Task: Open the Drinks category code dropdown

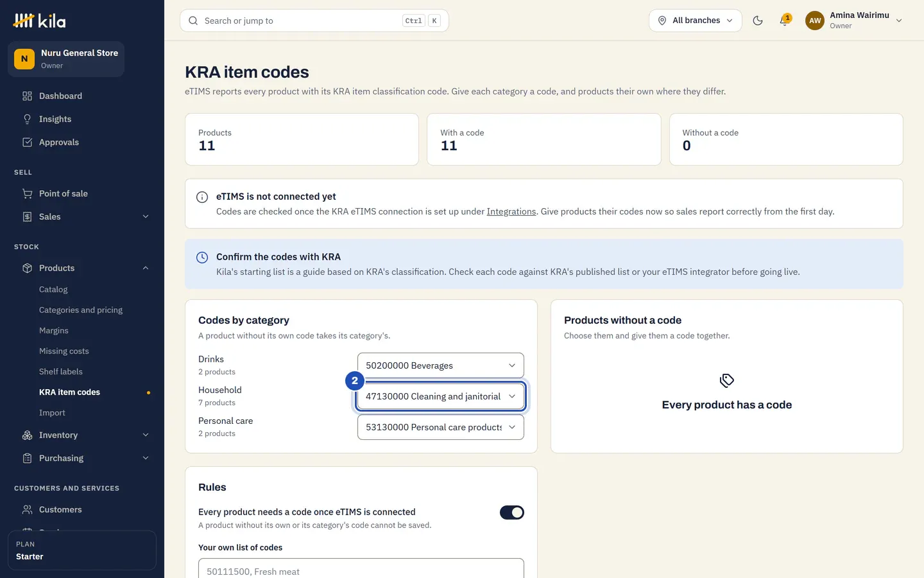Action: click(x=441, y=365)
